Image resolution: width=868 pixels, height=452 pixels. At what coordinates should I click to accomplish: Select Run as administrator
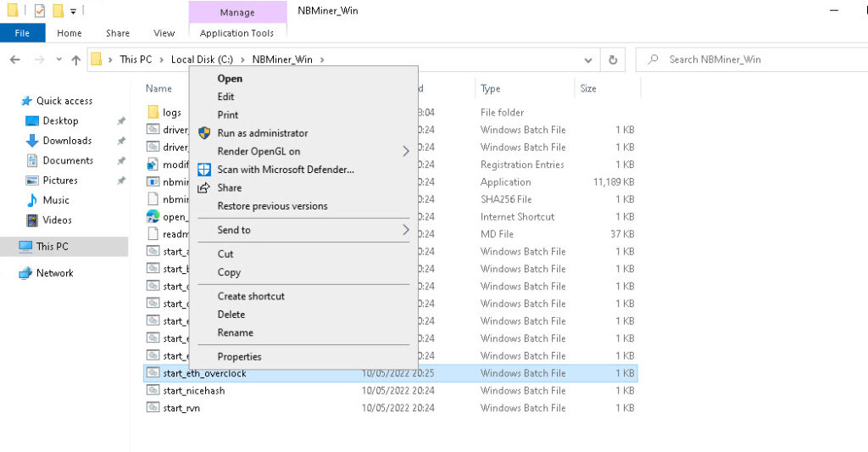tap(263, 133)
